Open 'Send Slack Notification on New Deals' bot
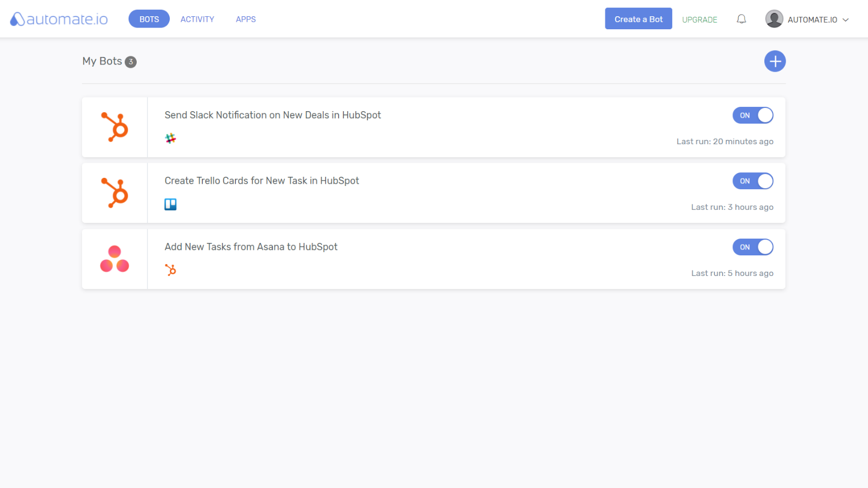This screenshot has height=488, width=868. pos(272,115)
